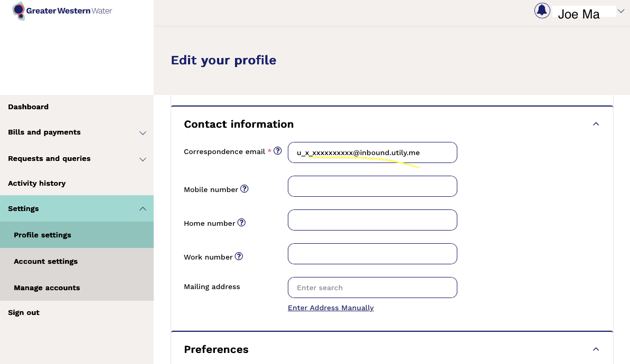Expand the Bills and payments menu
The image size is (630, 364).
tap(143, 133)
